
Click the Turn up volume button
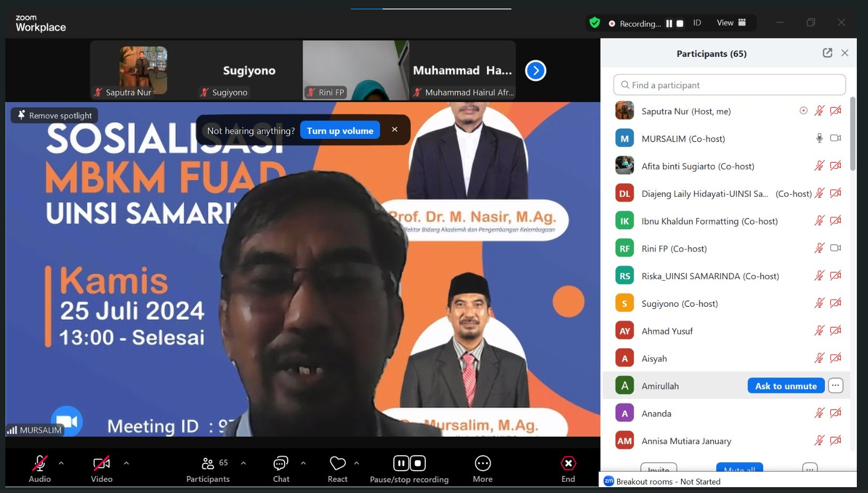340,131
